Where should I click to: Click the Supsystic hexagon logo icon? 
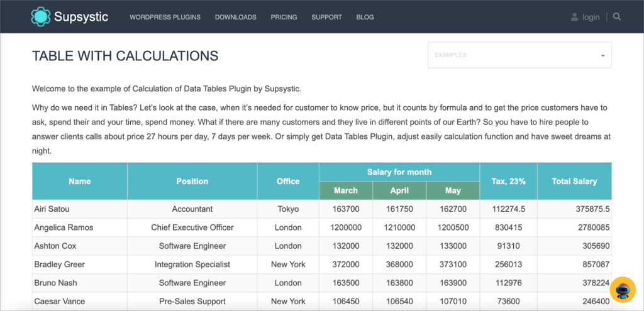41,17
